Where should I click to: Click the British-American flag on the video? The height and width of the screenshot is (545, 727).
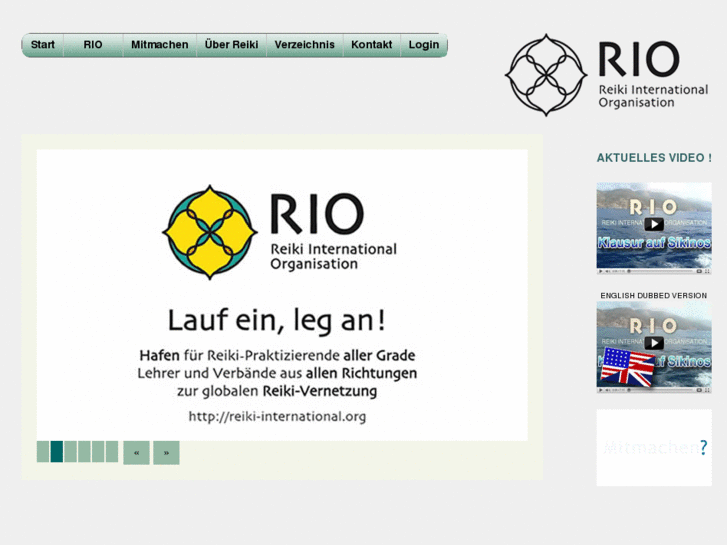click(x=627, y=366)
